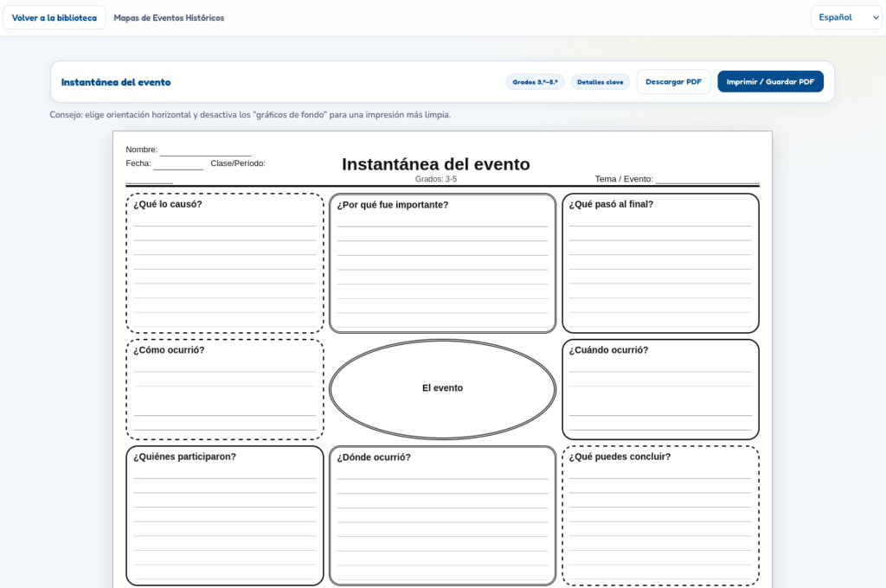Click the Nombre blank line
This screenshot has height=588, width=886.
[x=206, y=150]
